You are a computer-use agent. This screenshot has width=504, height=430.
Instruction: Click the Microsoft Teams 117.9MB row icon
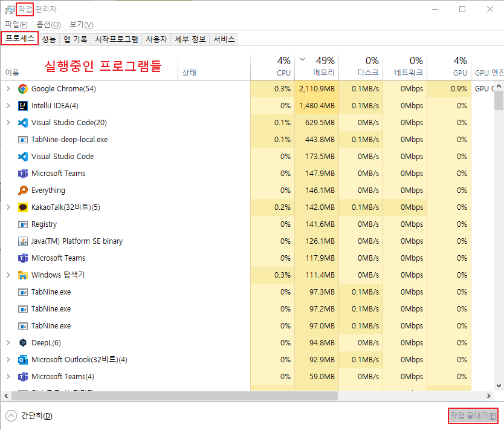tap(23, 258)
